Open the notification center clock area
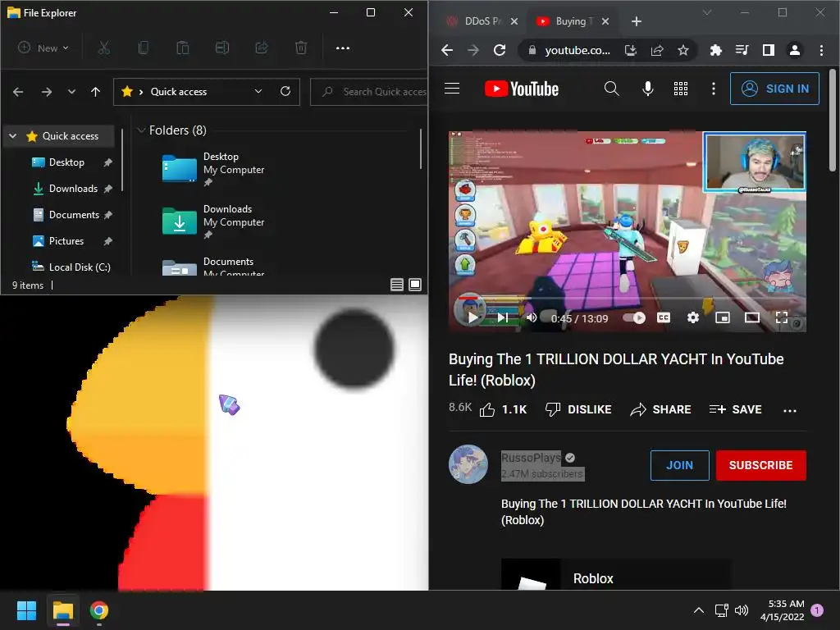 (x=782, y=610)
